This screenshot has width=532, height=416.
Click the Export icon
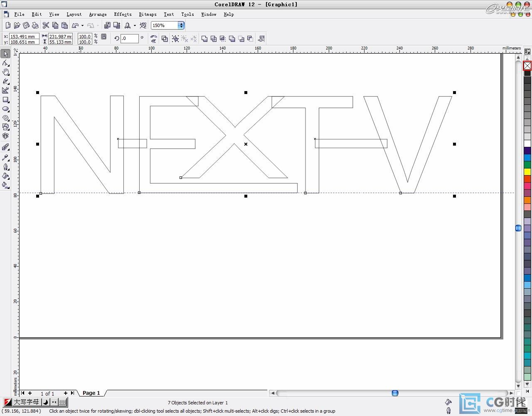(x=116, y=25)
